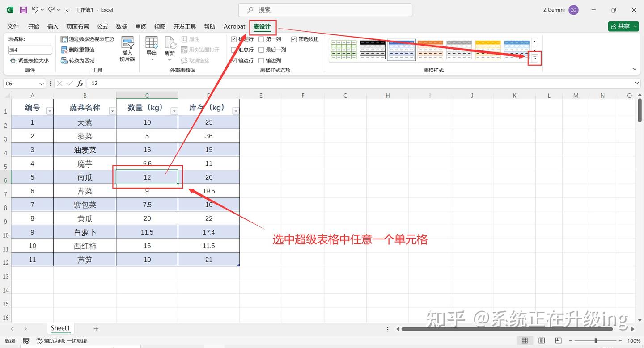This screenshot has height=348, width=644.
Task: Increase zoom with the zoom slider
Action: (x=619, y=340)
